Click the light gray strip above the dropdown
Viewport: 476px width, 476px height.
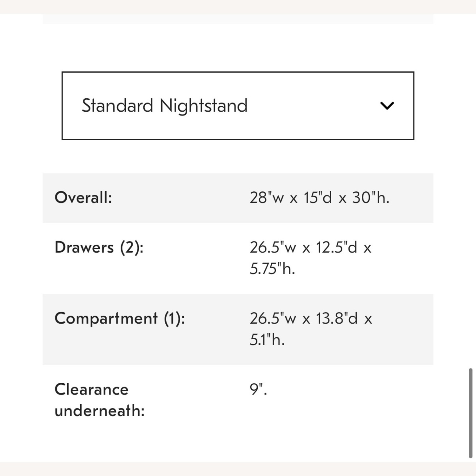(x=238, y=19)
